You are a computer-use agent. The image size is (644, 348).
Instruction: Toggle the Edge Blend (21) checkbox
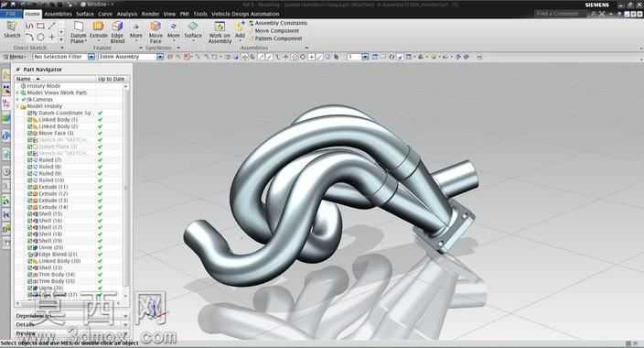[x=29, y=255]
